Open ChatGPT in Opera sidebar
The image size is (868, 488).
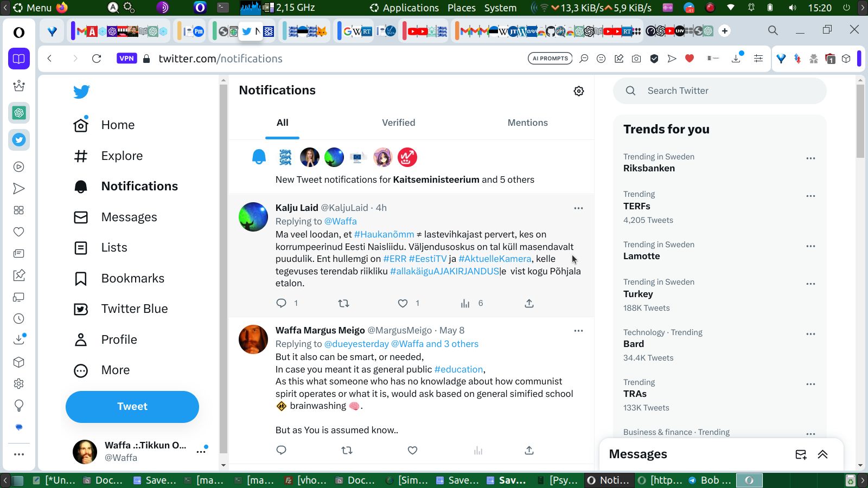click(19, 113)
